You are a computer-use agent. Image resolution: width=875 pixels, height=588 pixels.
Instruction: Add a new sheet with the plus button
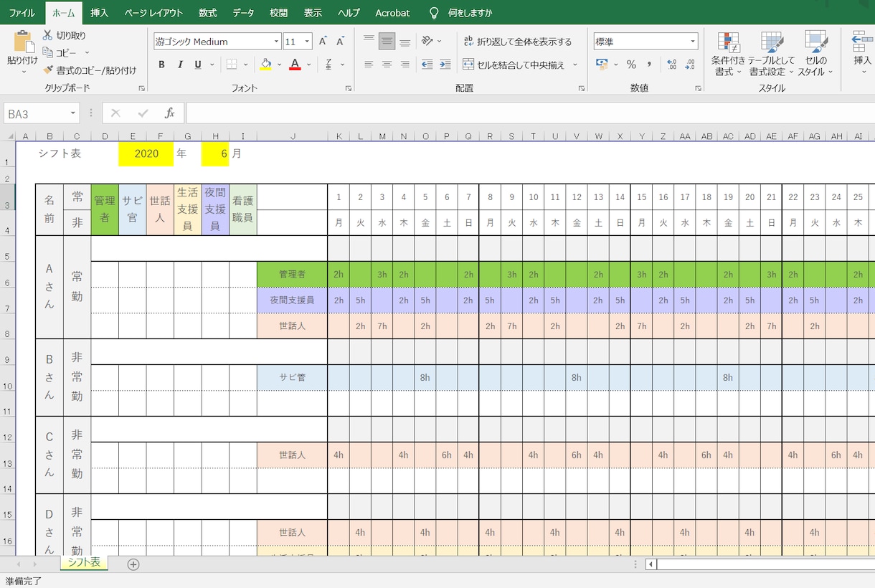[133, 564]
